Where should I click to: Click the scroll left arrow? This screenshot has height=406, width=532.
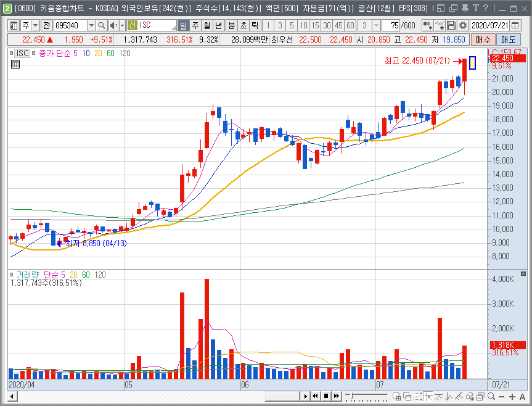tap(12, 396)
